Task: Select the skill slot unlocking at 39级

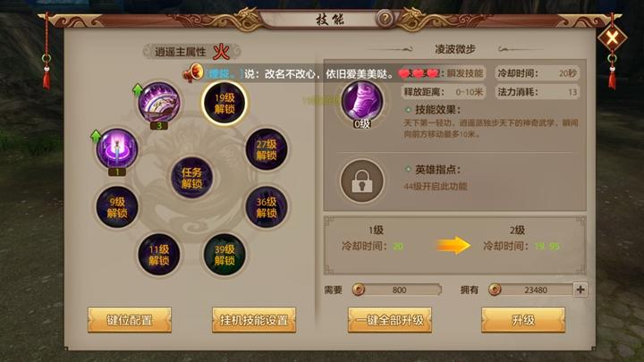Action: coord(225,255)
